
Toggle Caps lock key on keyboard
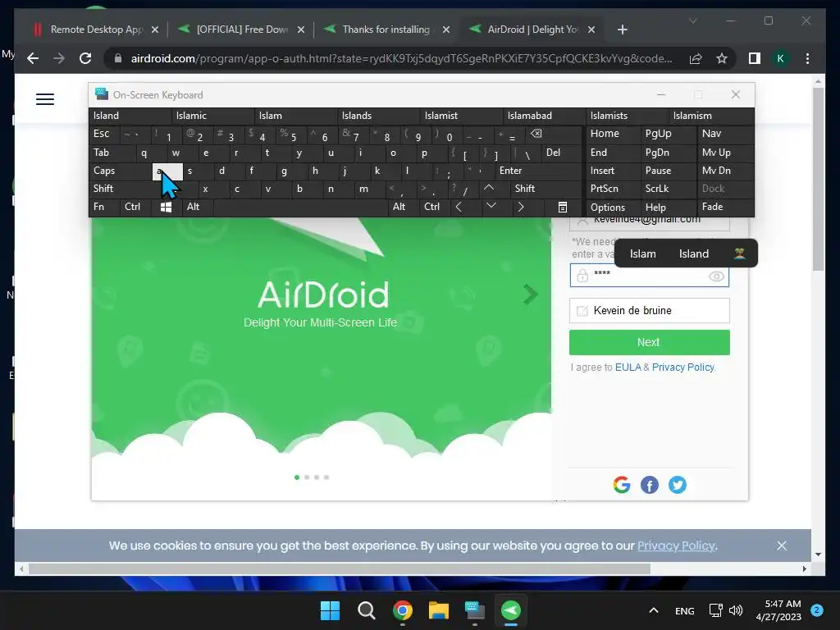(x=120, y=171)
